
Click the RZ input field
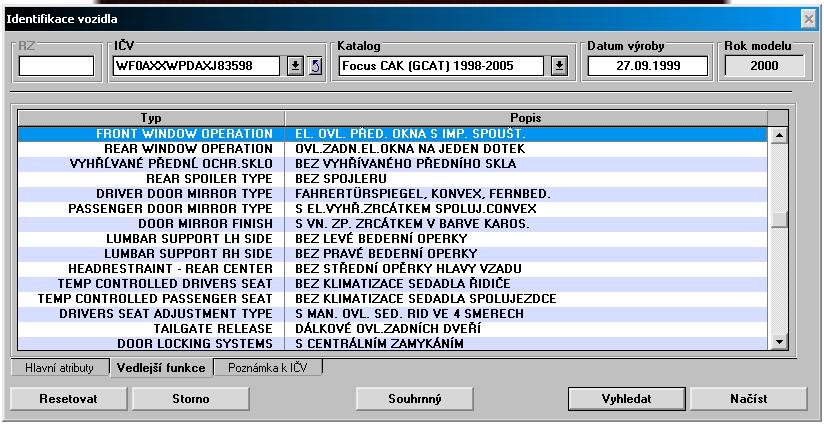click(x=55, y=66)
